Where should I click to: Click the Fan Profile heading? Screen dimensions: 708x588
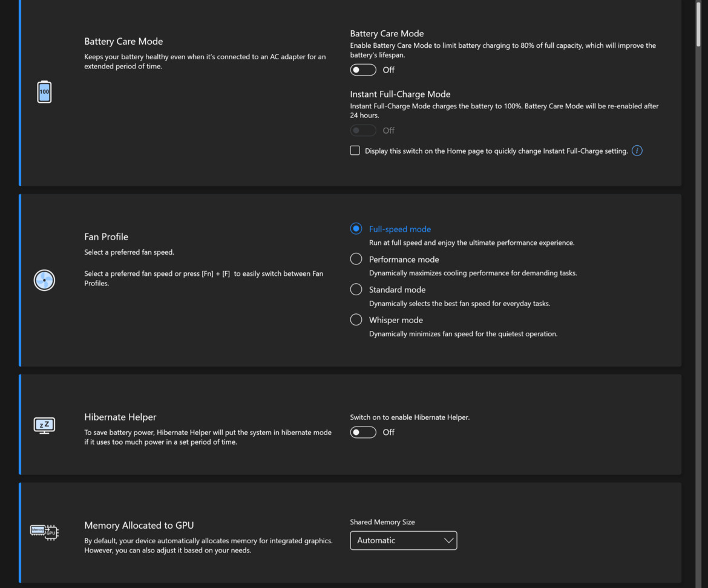tap(106, 237)
